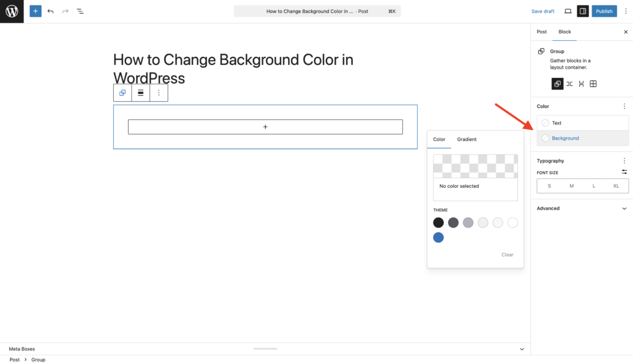
Task: Open the document overview list view
Action: 80,11
